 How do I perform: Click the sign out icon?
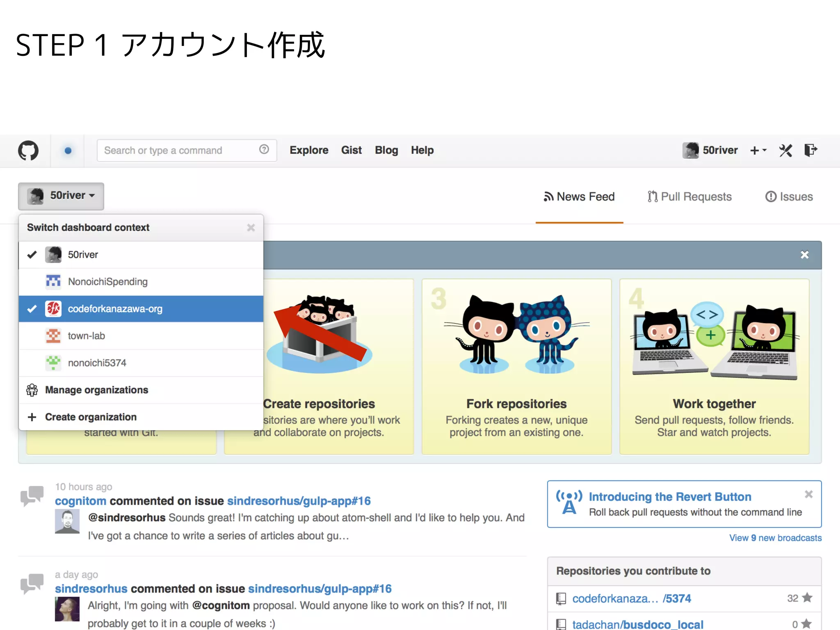(x=810, y=151)
